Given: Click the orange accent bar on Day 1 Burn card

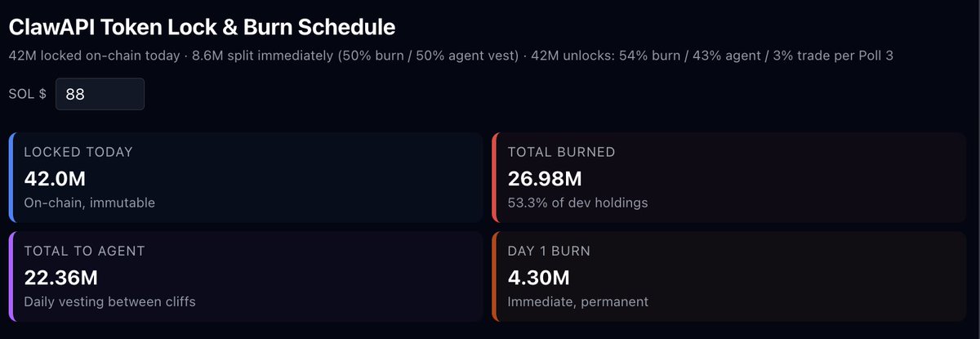Looking at the screenshot, I should tap(495, 276).
